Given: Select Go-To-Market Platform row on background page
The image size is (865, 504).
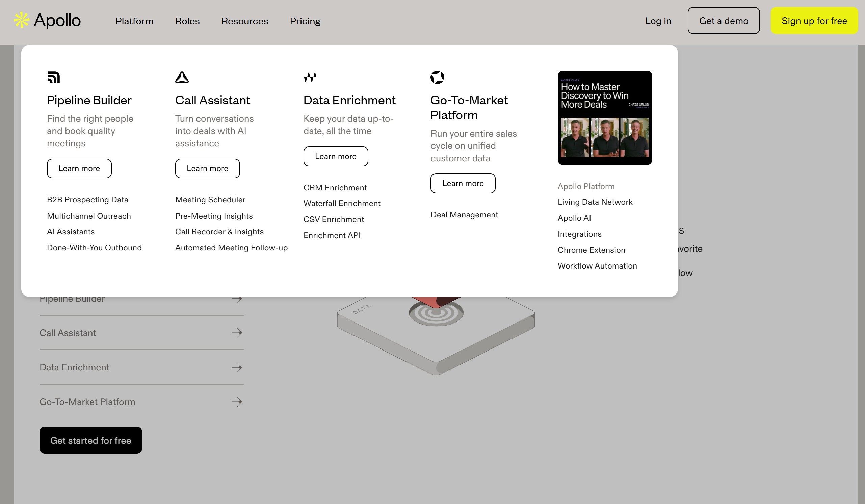Looking at the screenshot, I should (142, 402).
